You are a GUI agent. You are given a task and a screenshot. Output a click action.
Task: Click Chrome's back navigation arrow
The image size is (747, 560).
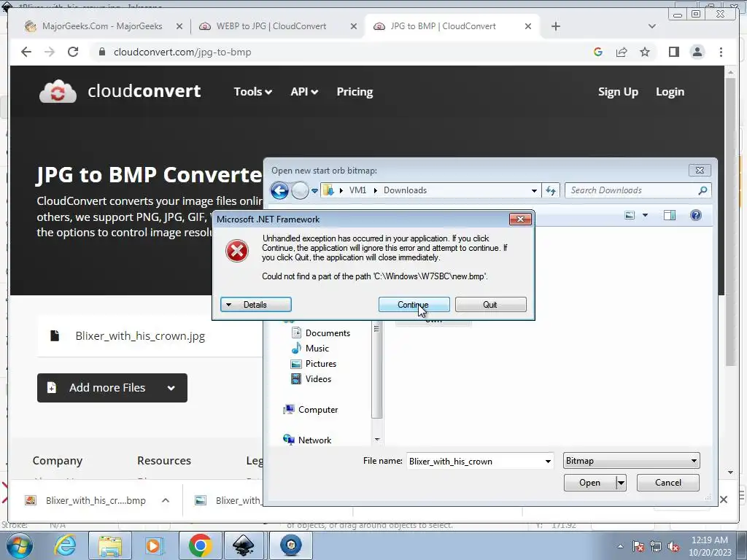pyautogui.click(x=26, y=52)
